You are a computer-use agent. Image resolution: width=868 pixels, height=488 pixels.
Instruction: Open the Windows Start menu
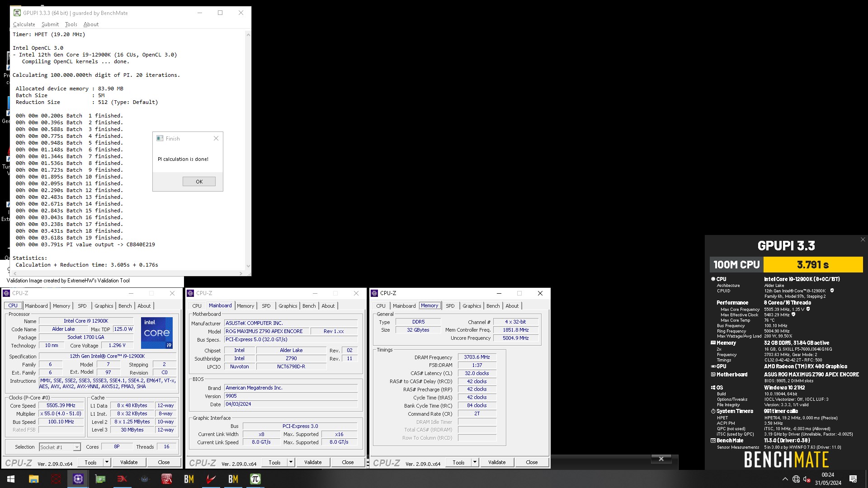pos(11,479)
